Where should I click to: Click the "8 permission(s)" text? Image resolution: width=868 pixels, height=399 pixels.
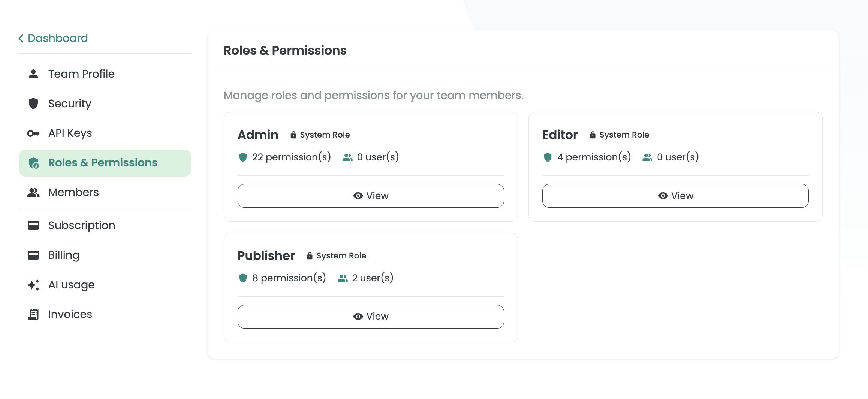289,278
